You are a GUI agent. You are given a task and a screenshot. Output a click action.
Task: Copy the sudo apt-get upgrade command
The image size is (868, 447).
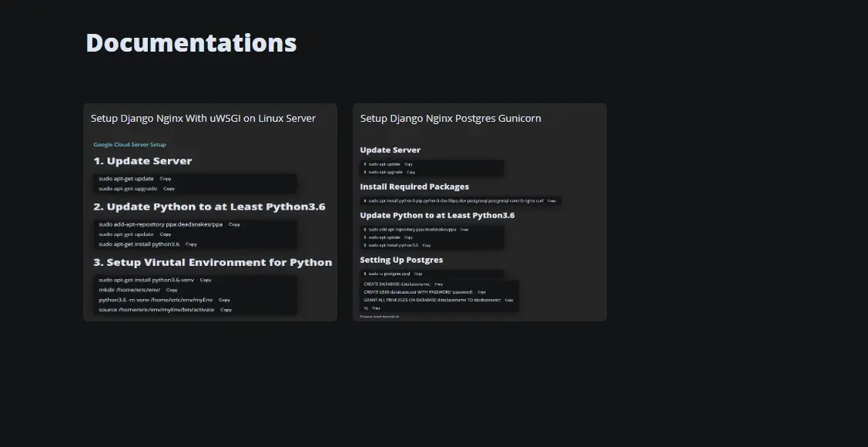pyautogui.click(x=169, y=189)
